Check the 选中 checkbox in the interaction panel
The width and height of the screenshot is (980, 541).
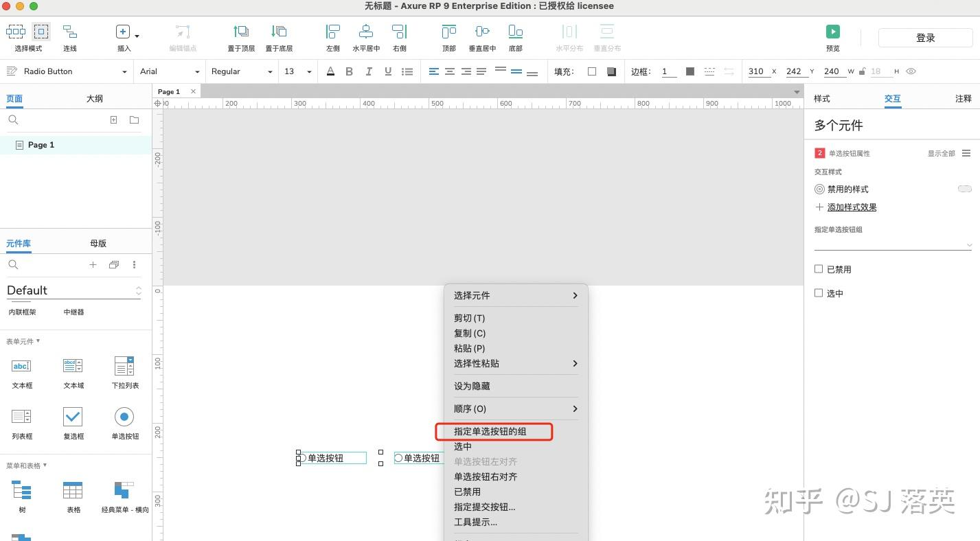(x=819, y=292)
